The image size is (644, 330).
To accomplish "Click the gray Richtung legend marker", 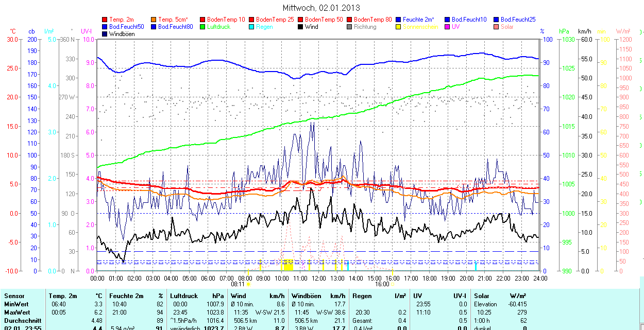I will coord(350,27).
